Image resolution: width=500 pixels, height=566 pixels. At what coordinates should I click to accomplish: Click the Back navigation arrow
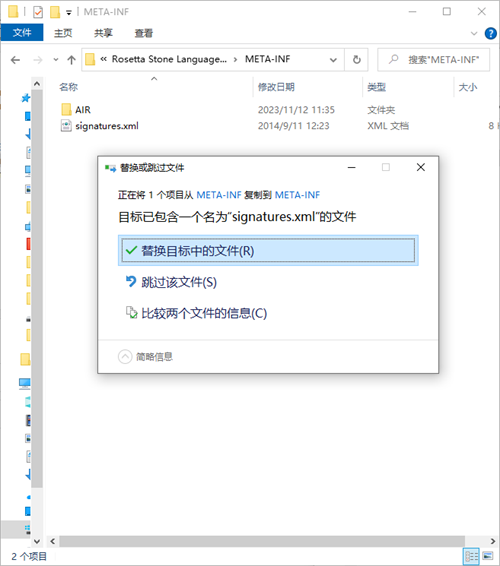[15, 60]
